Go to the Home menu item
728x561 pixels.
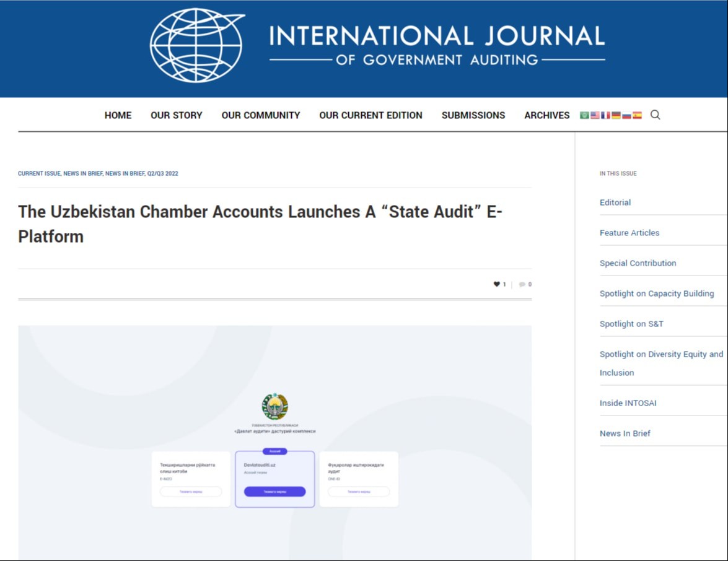[x=118, y=115]
